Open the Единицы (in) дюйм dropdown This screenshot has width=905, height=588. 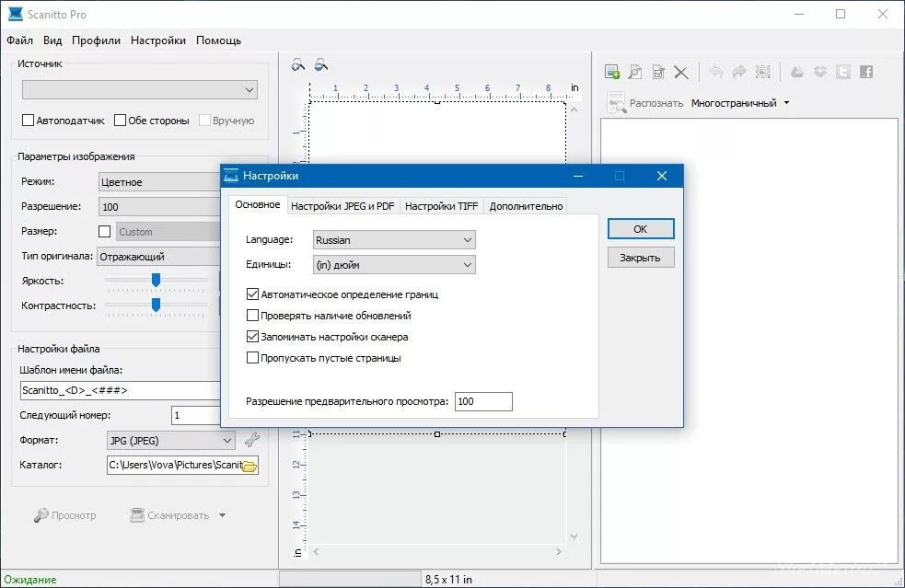[x=394, y=265]
